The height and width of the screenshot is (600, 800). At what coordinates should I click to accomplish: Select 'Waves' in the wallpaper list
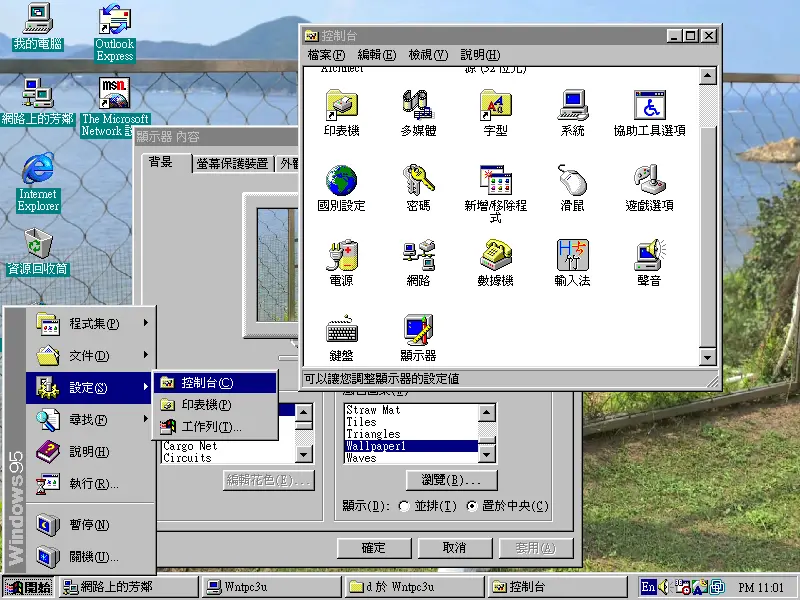pyautogui.click(x=411, y=458)
